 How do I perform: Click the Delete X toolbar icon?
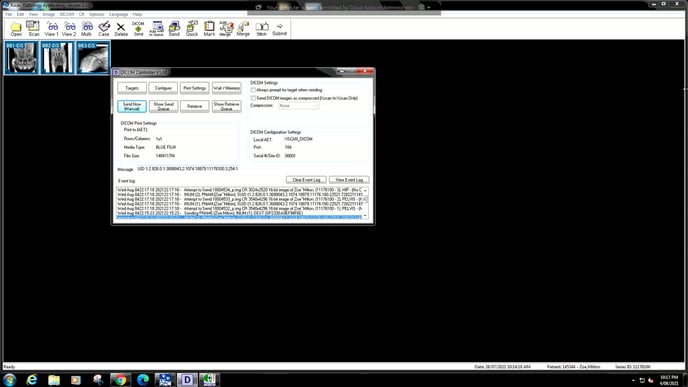point(121,29)
